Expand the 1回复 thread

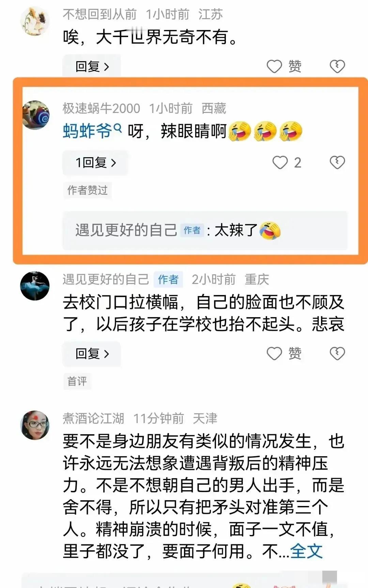point(95,163)
